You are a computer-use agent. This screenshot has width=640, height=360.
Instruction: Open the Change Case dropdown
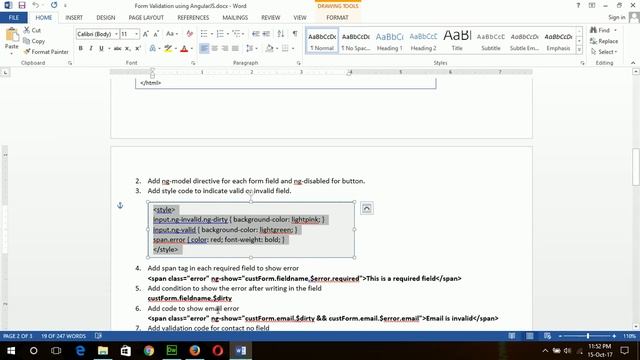coord(171,34)
